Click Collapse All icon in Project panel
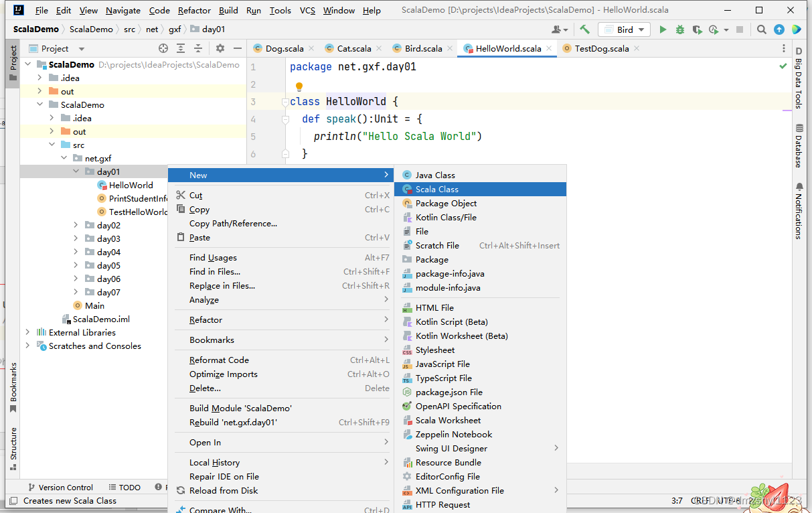The image size is (812, 513). point(198,48)
